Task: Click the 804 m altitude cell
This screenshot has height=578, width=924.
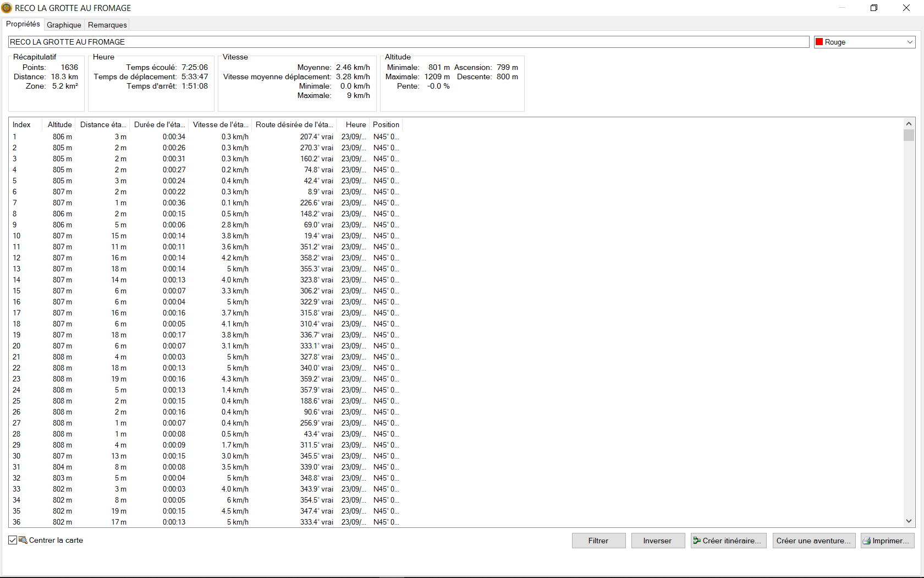Action: (62, 467)
